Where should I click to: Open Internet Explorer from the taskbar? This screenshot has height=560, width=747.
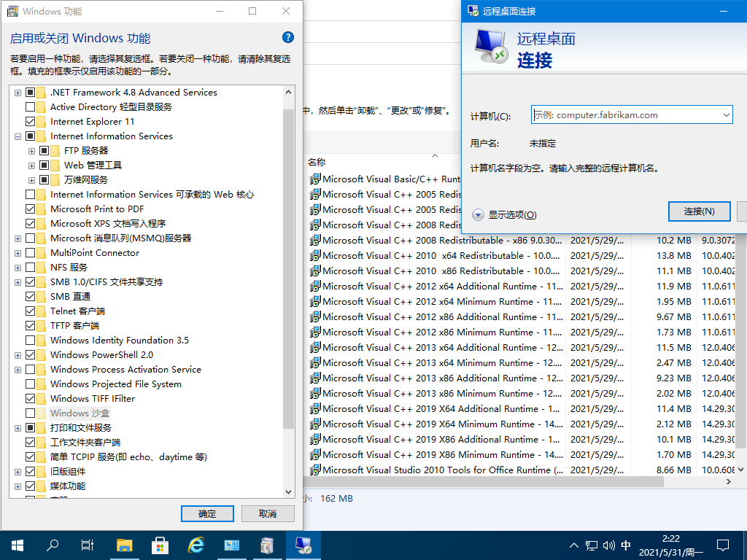click(196, 545)
